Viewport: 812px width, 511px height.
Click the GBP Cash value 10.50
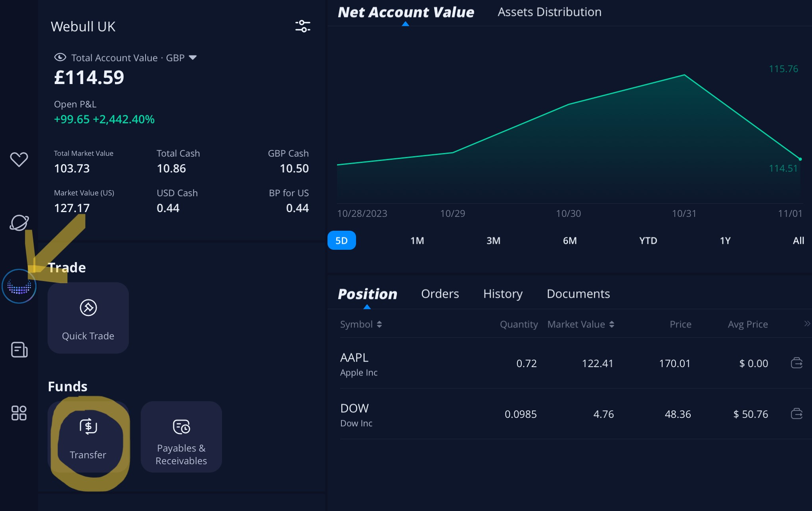pos(294,168)
